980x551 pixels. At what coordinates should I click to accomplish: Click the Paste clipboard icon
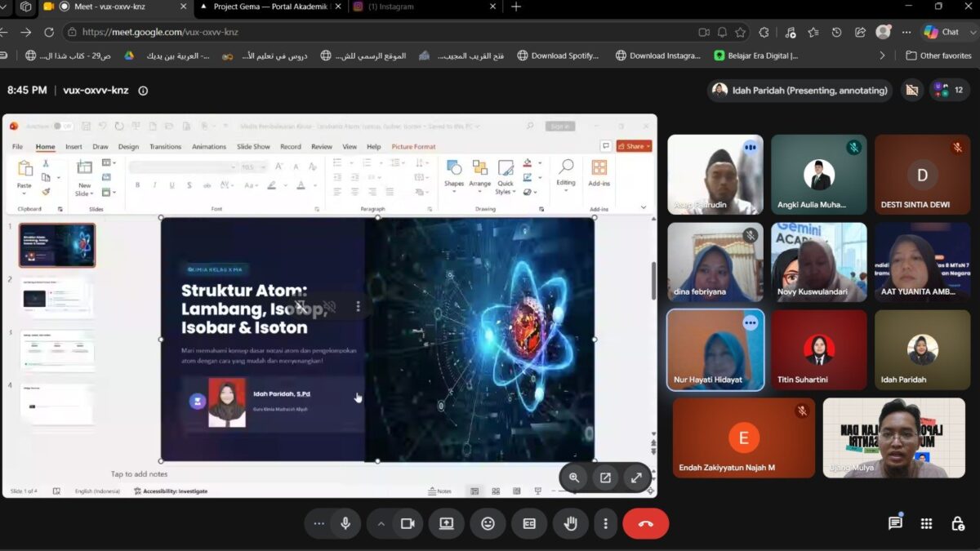click(x=24, y=168)
